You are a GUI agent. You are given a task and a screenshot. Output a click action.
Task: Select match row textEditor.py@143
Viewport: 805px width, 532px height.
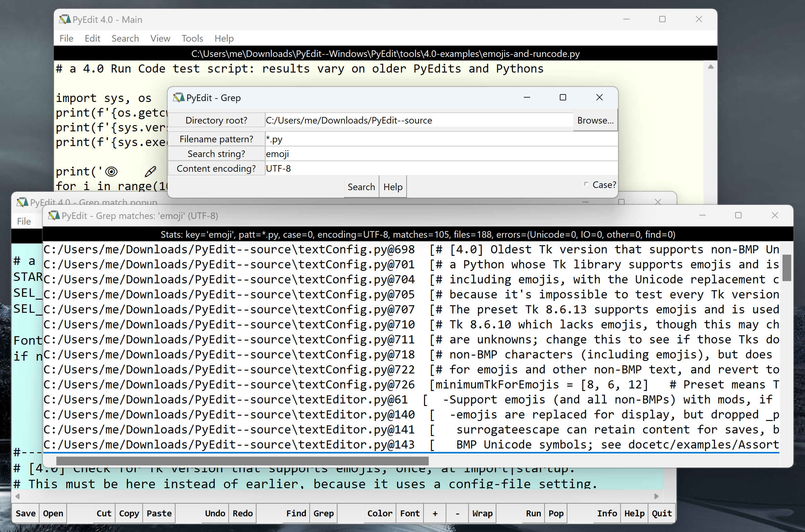tap(411, 444)
